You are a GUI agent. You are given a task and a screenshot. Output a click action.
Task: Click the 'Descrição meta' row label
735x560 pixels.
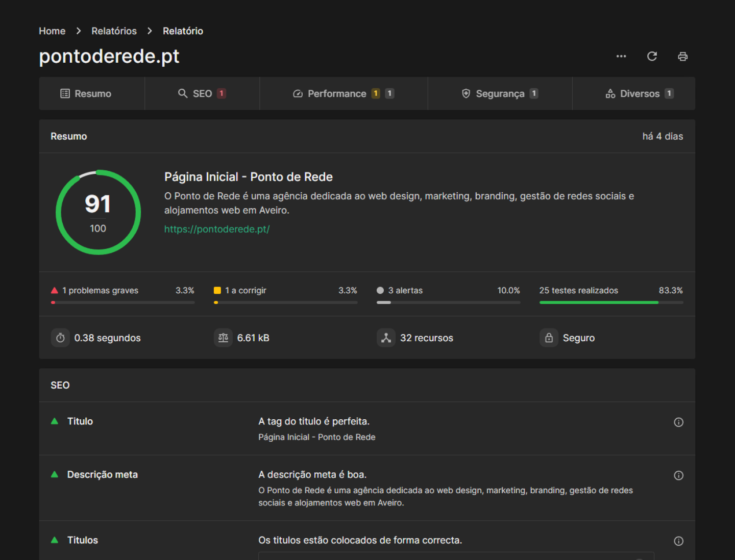click(103, 474)
